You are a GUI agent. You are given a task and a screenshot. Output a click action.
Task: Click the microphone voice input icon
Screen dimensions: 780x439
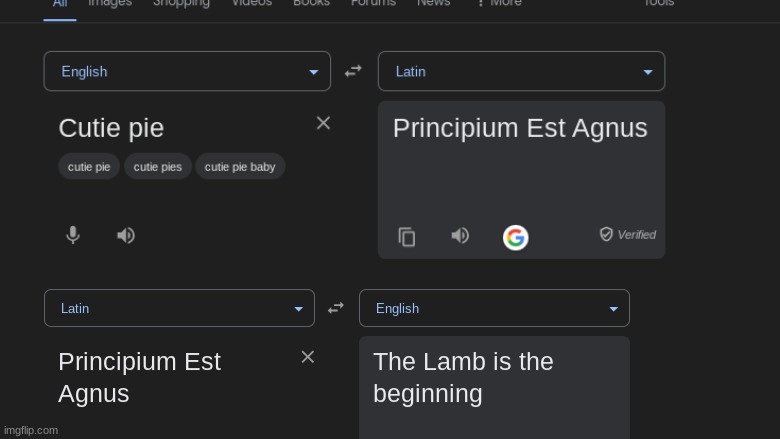73,235
